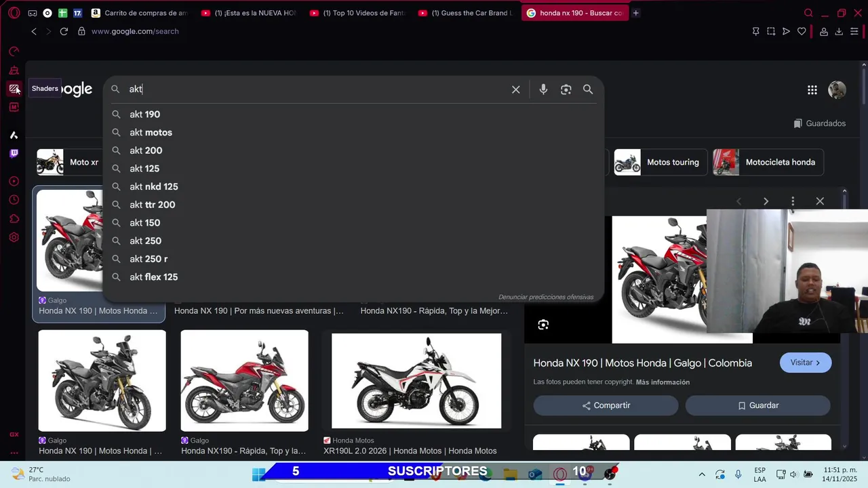Open taskbar weather widget 27°C

(x=41, y=474)
